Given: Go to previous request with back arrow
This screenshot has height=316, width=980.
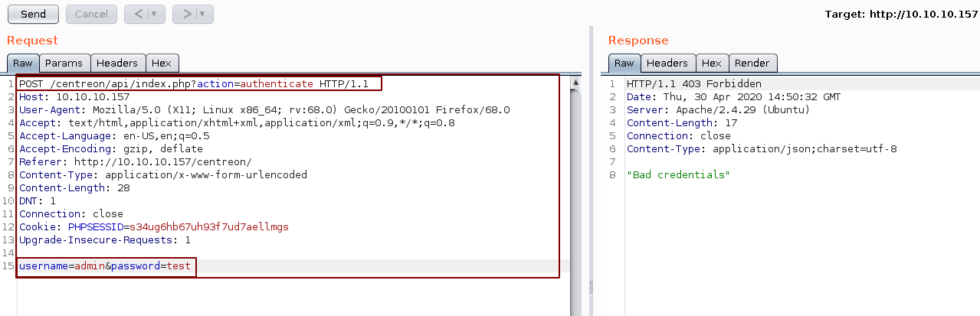Looking at the screenshot, I should [x=138, y=14].
